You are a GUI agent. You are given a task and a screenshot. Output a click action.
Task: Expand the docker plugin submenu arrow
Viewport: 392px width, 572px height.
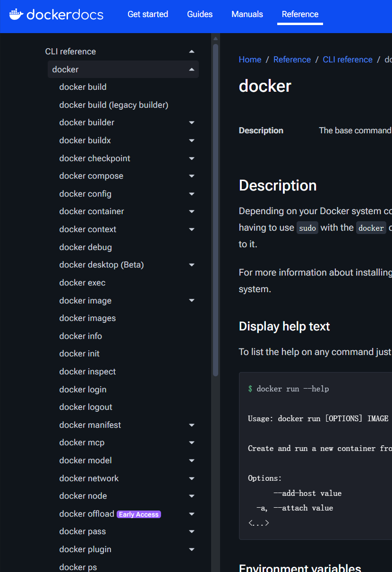192,549
